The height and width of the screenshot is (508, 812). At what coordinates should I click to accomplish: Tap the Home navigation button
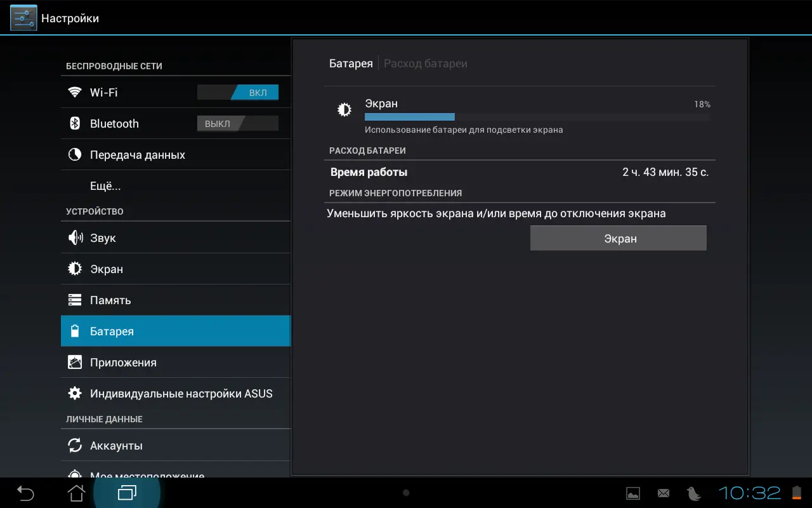76,493
